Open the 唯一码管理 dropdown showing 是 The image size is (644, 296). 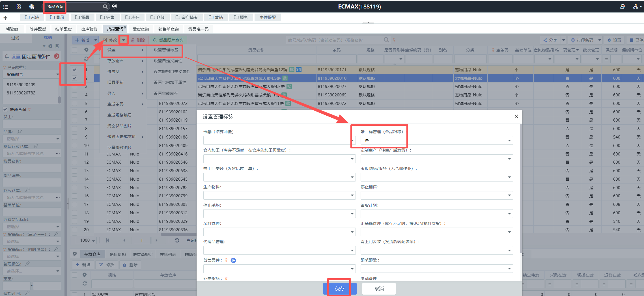point(437,141)
